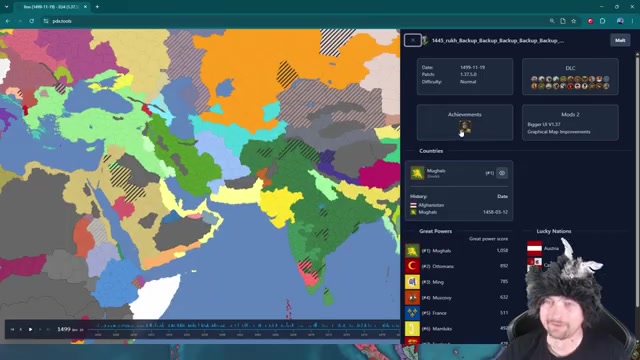Toggle the eye icon next to Mughals
Viewport: 640px width, 360px height.
[x=502, y=173]
